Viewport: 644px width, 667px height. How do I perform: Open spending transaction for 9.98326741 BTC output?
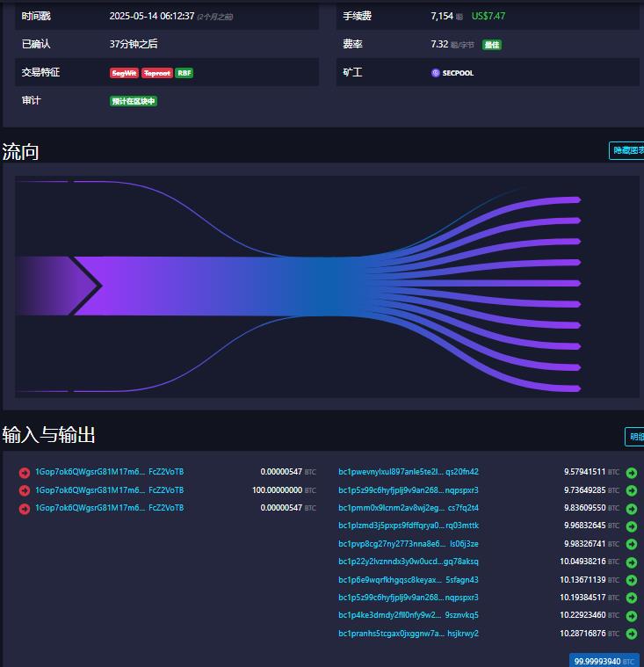point(632,544)
